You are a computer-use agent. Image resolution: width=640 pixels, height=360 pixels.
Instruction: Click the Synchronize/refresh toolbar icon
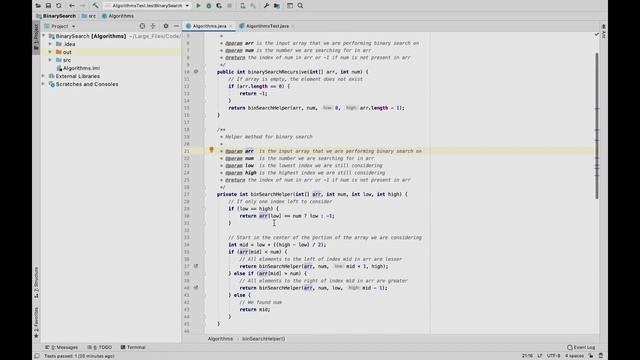59,6
